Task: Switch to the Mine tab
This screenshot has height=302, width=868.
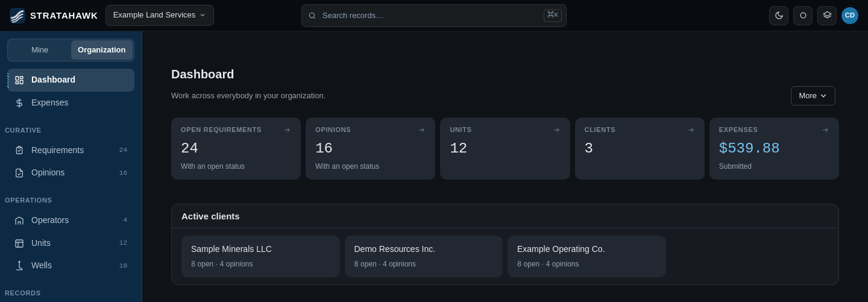Action: [x=40, y=50]
